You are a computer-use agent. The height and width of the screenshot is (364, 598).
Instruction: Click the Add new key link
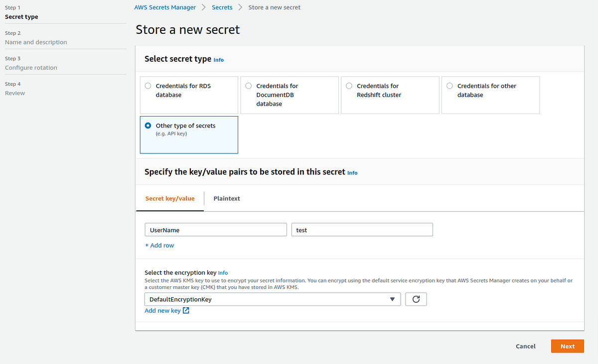(x=162, y=310)
